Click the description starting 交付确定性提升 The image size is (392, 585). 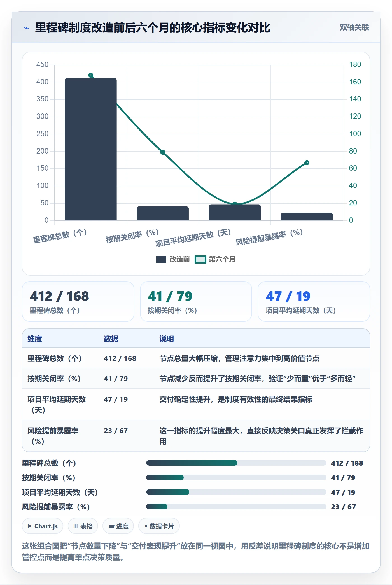(236, 399)
